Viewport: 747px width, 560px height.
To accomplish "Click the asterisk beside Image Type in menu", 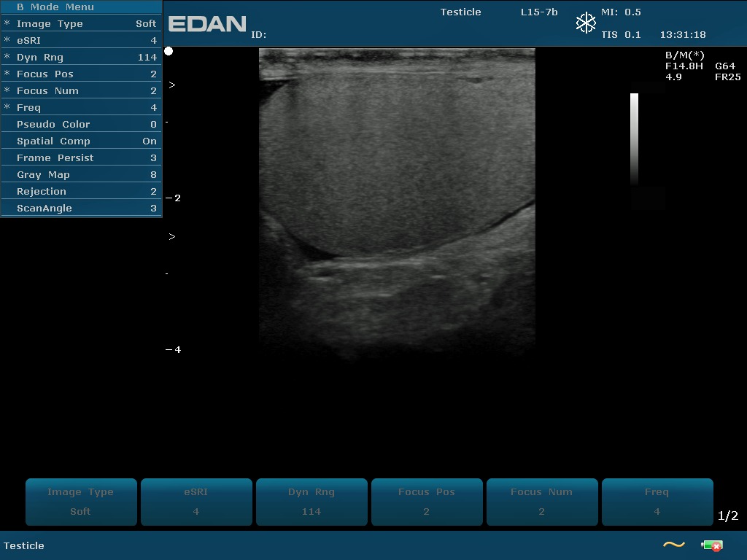I will pos(7,24).
